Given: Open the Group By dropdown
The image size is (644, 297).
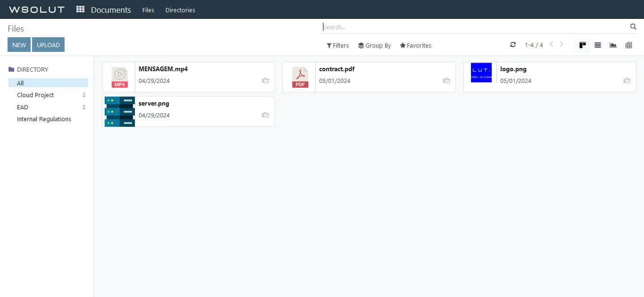Looking at the screenshot, I should point(374,46).
